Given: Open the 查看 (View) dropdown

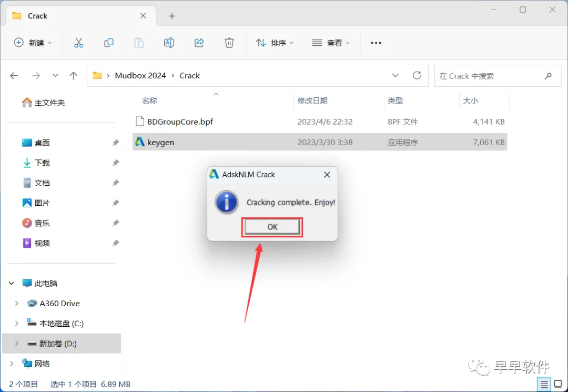Looking at the screenshot, I should [331, 43].
